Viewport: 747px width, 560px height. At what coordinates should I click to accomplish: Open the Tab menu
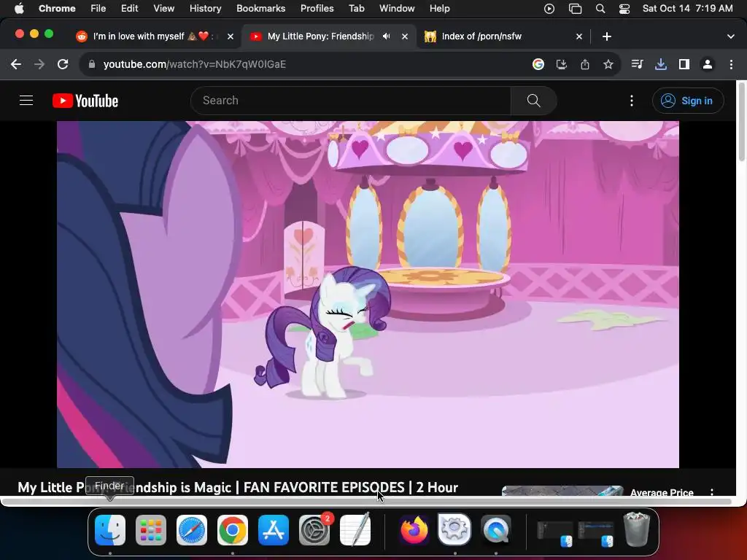click(x=356, y=8)
